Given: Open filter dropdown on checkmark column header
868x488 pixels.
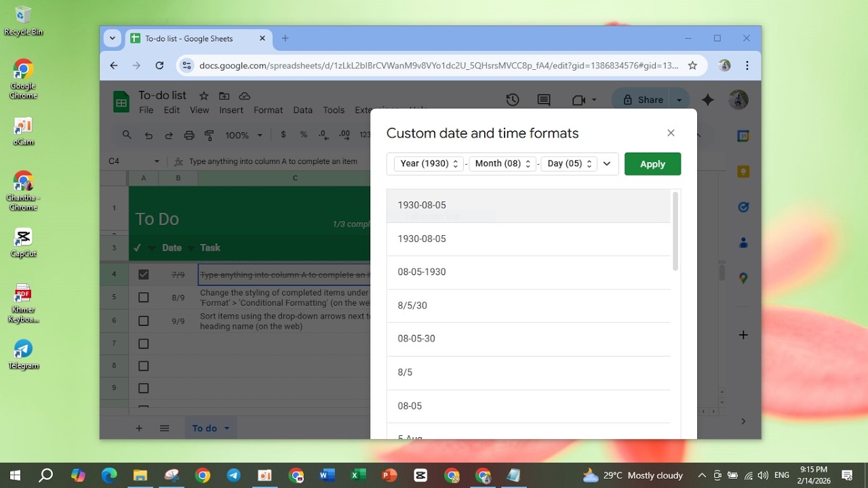Looking at the screenshot, I should point(151,248).
